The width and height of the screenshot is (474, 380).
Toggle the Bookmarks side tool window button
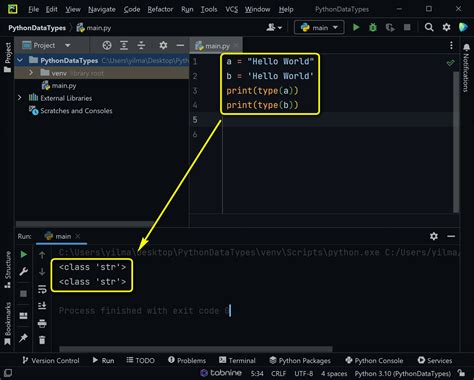coord(7,323)
